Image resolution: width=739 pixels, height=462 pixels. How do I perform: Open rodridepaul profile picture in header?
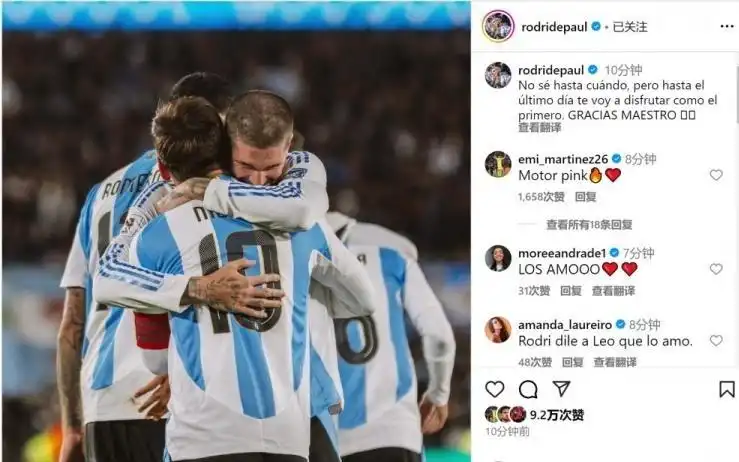498,26
